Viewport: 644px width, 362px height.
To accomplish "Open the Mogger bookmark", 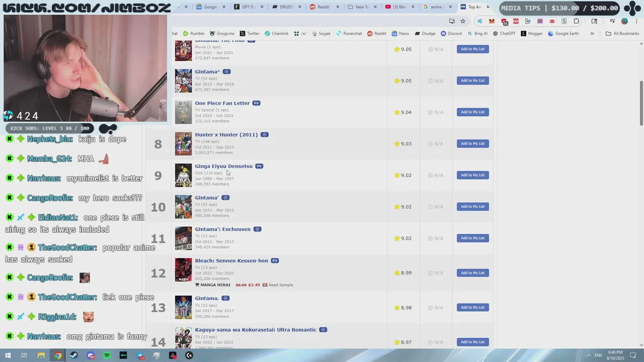I will pyautogui.click(x=532, y=34).
